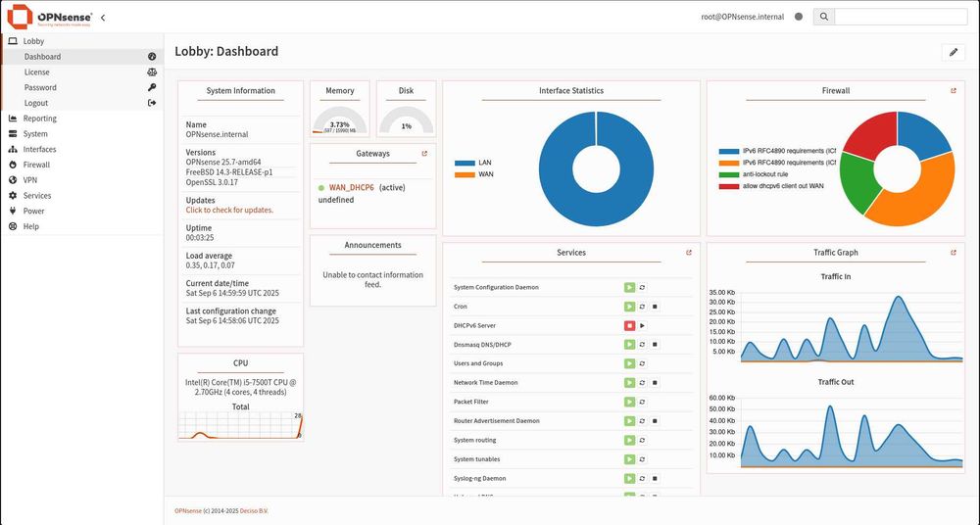Open the Traffic Graph widget link icon

(x=954, y=253)
